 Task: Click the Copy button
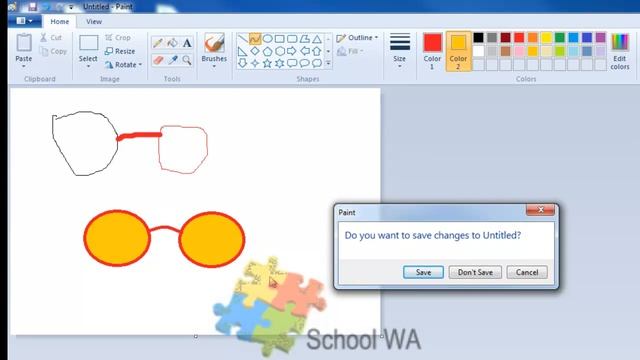tap(53, 51)
